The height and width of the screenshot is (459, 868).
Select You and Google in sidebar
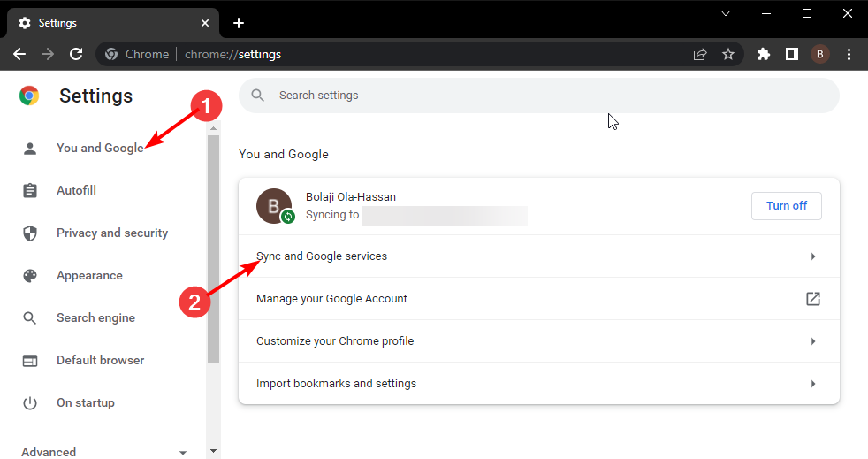(x=100, y=148)
